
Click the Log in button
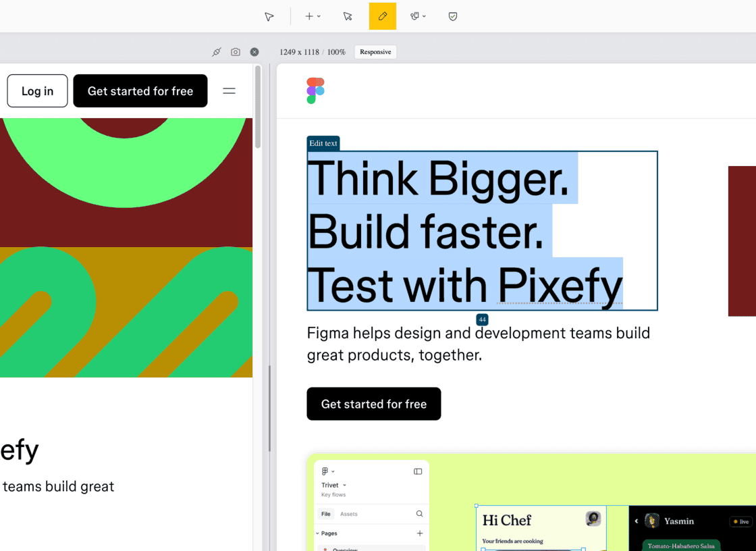coord(37,90)
